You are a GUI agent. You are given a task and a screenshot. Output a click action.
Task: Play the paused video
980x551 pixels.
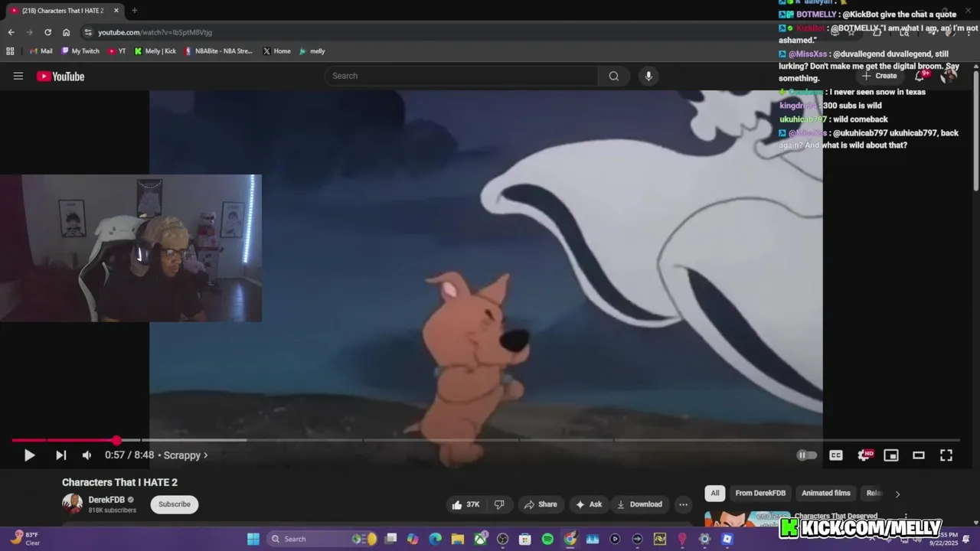(29, 455)
